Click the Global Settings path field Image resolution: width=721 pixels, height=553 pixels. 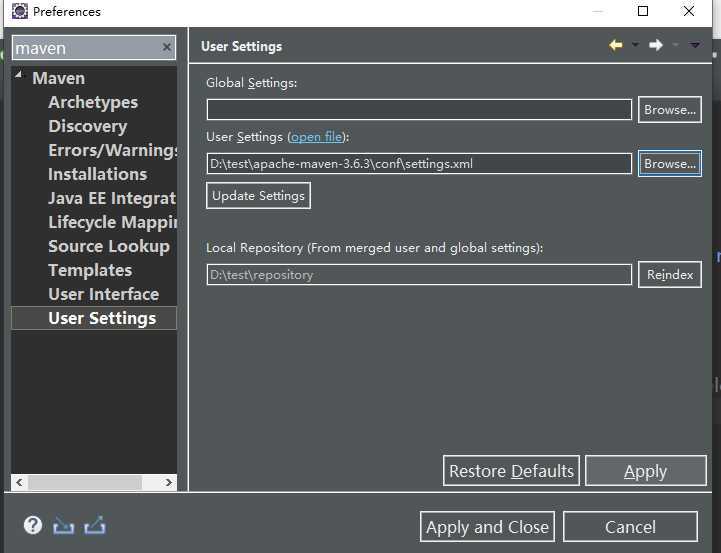tap(419, 109)
